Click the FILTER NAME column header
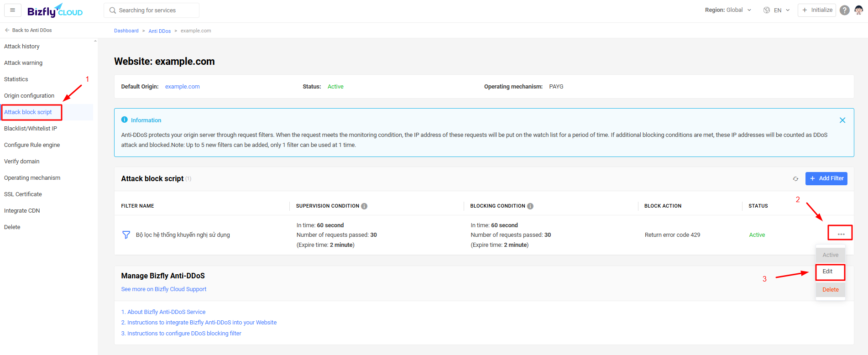This screenshot has height=355, width=868. 137,206
